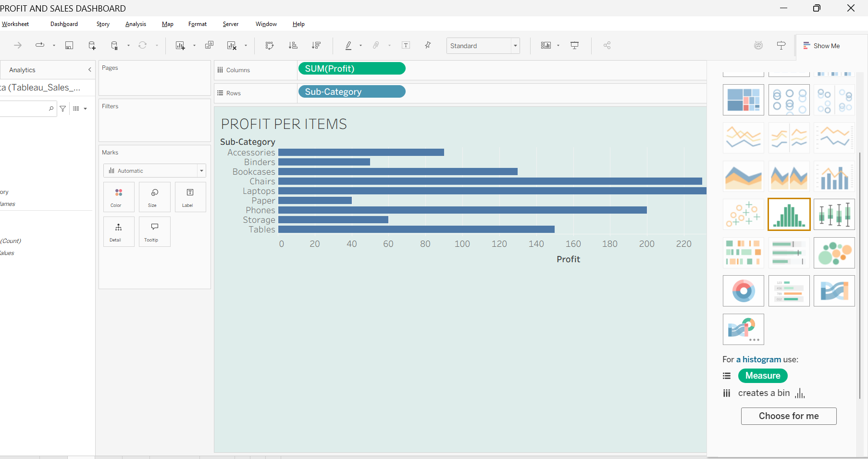
Task: Collapse the Analytics side pane
Action: (x=89, y=70)
